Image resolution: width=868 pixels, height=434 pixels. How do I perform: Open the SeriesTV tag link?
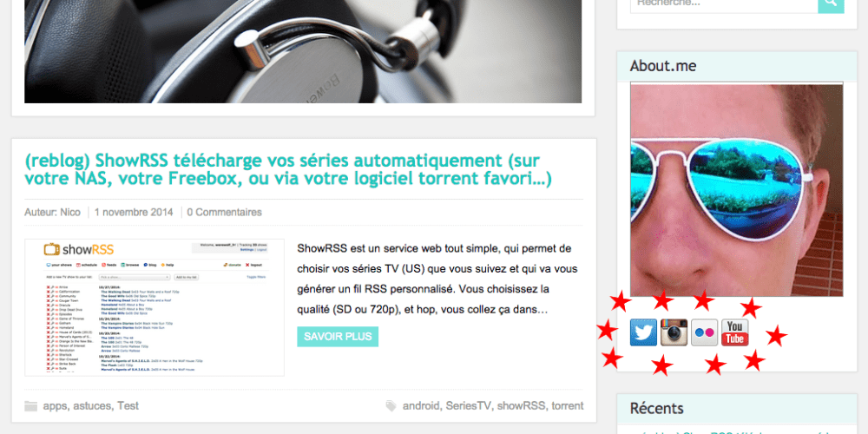coord(468,405)
